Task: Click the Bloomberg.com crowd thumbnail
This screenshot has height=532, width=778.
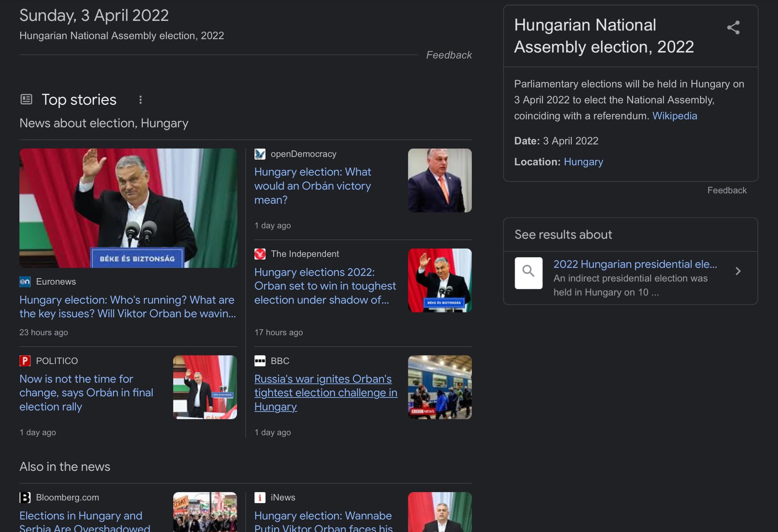Action: [x=205, y=512]
